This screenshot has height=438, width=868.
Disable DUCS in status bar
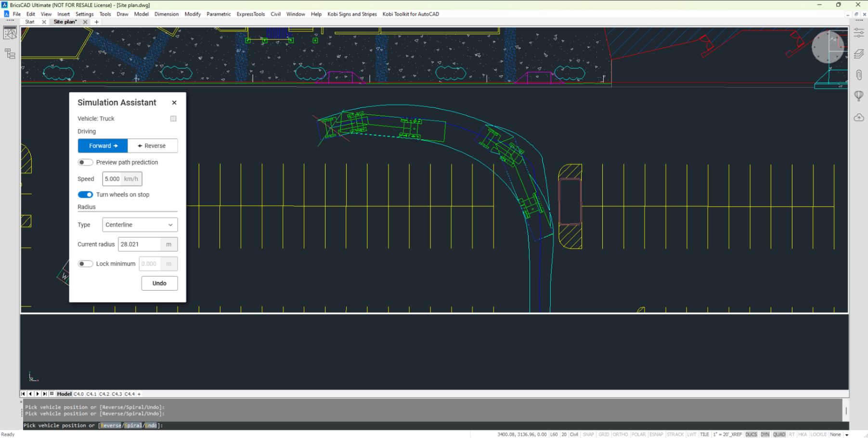point(751,434)
